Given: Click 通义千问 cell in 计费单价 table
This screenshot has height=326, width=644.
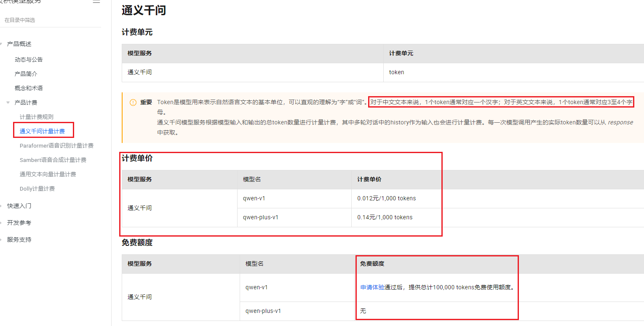Looking at the screenshot, I should pos(139,208).
